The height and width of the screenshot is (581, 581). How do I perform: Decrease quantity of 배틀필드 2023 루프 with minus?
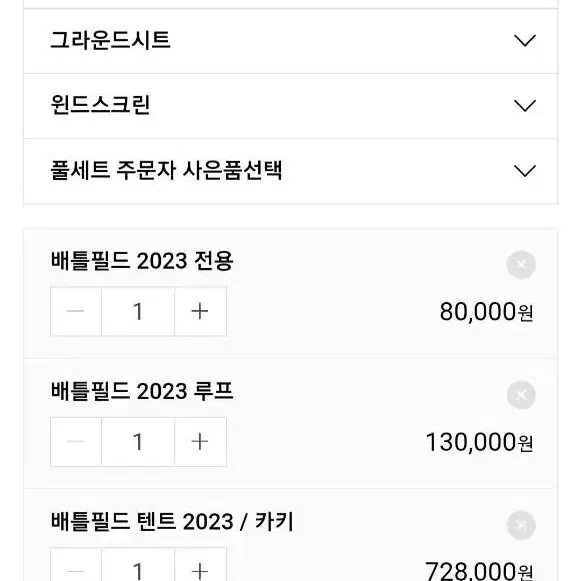(76, 442)
